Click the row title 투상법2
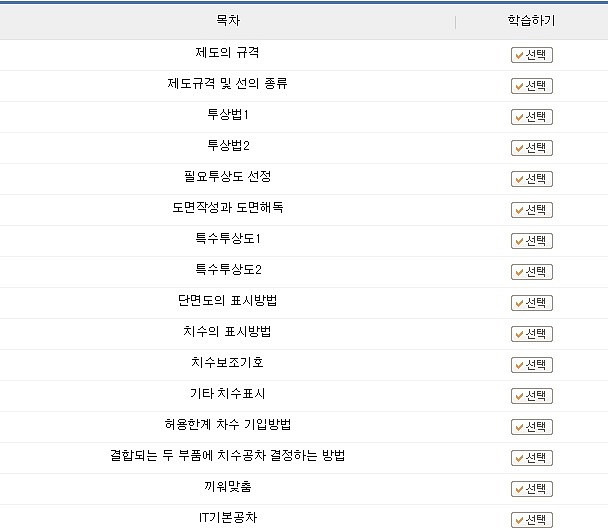This screenshot has width=608, height=531. click(x=228, y=145)
